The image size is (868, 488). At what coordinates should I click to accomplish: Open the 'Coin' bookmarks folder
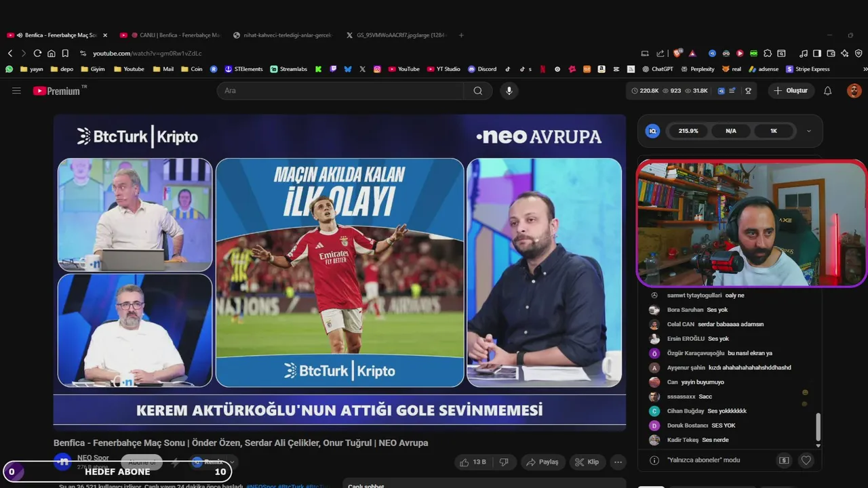(191, 69)
